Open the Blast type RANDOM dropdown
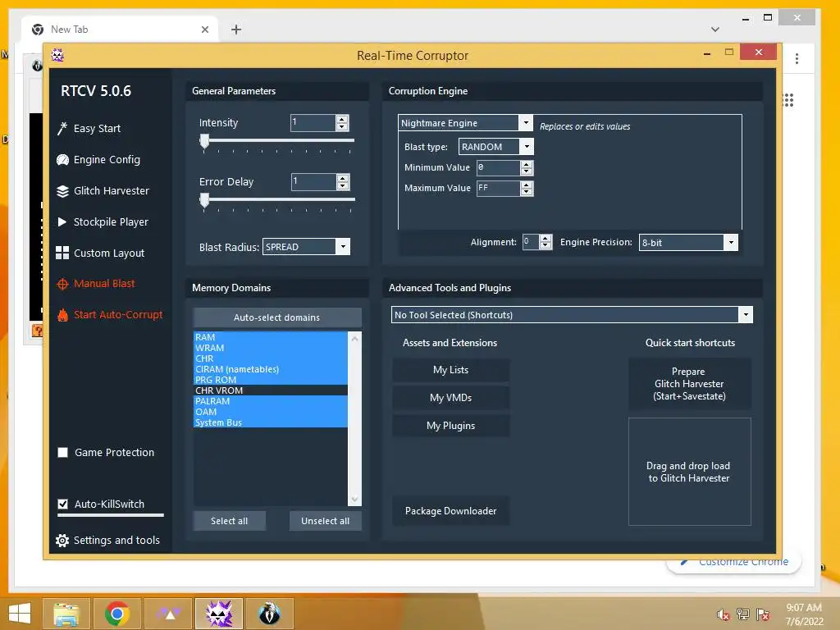 click(527, 146)
